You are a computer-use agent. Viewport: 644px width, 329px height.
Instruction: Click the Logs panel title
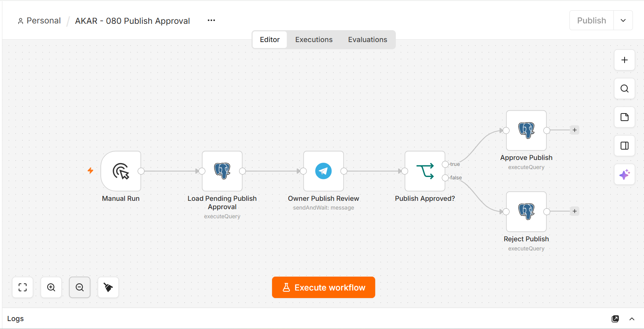[x=15, y=319]
